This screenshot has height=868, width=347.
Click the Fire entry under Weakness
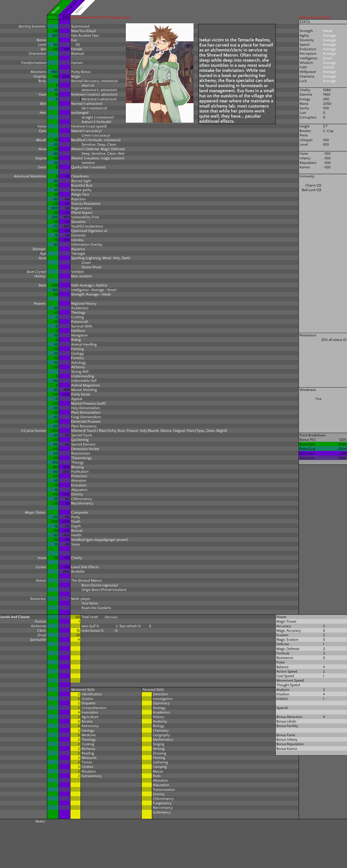(x=318, y=399)
